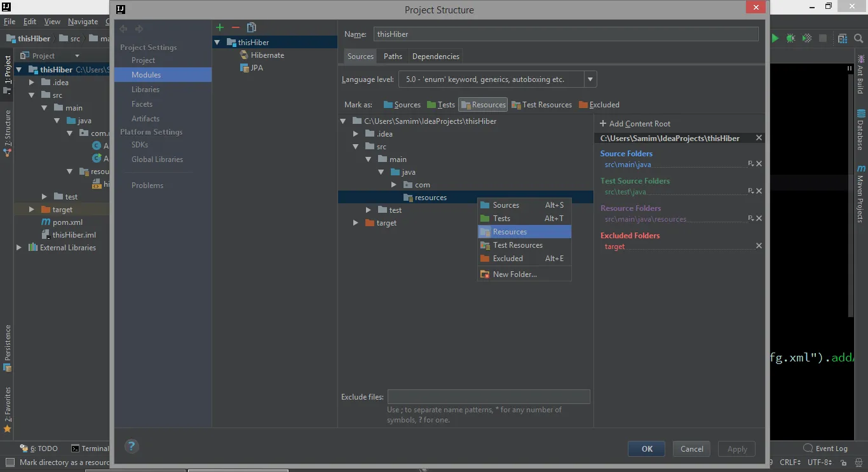This screenshot has height=472, width=868.
Task: Toggle Mark as Resources button
Action: [x=483, y=105]
